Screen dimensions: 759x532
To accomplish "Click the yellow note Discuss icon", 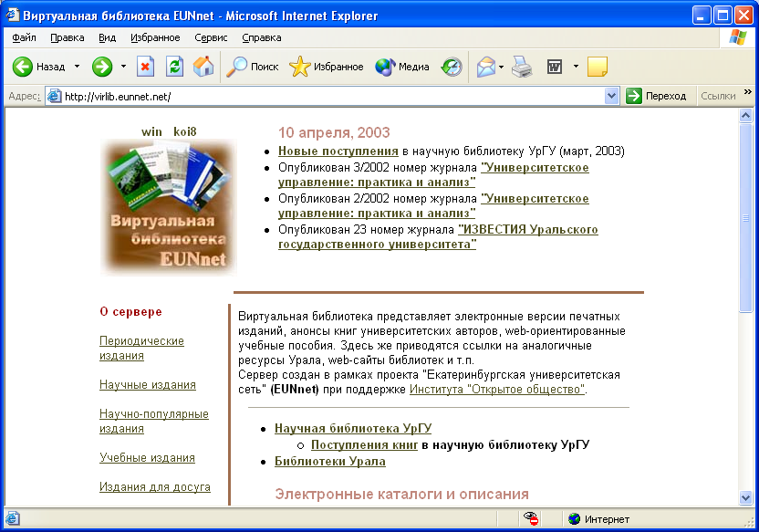I will point(598,67).
